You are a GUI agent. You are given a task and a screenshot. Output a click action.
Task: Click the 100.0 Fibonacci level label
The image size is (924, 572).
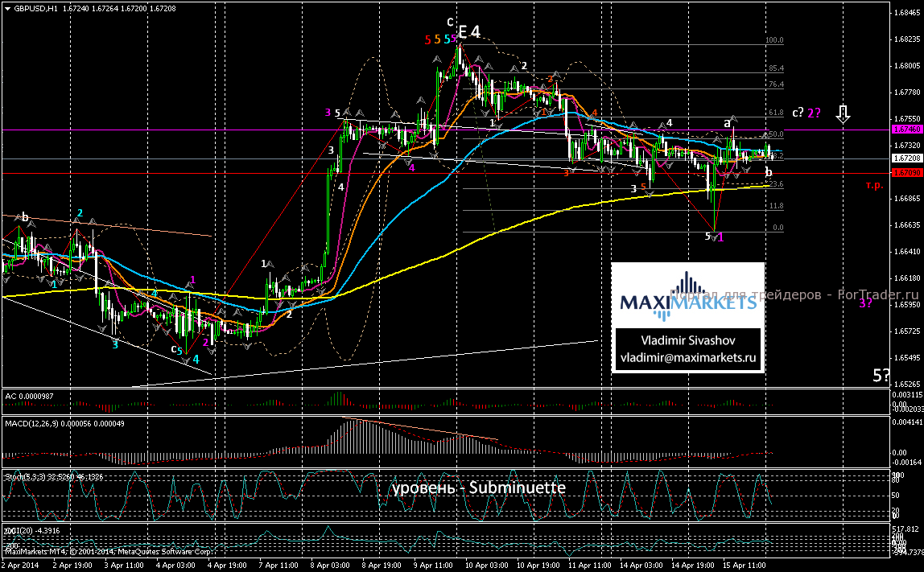[775, 39]
